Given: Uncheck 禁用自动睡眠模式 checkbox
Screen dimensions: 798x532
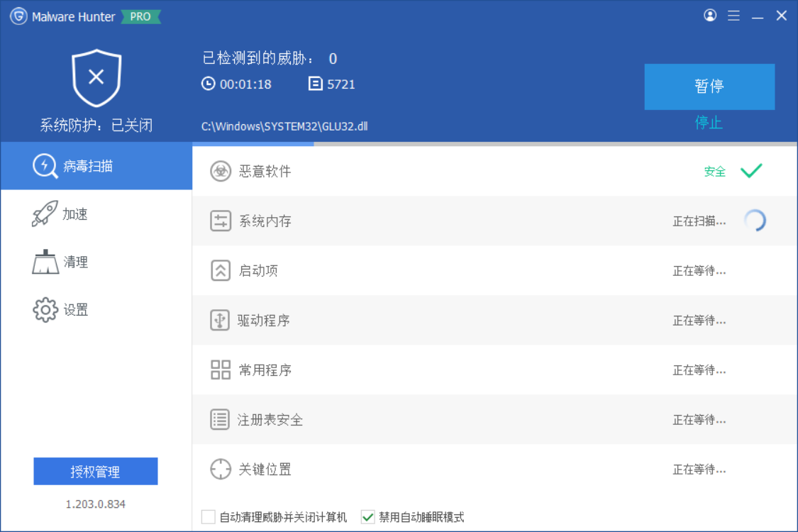Looking at the screenshot, I should point(367,516).
